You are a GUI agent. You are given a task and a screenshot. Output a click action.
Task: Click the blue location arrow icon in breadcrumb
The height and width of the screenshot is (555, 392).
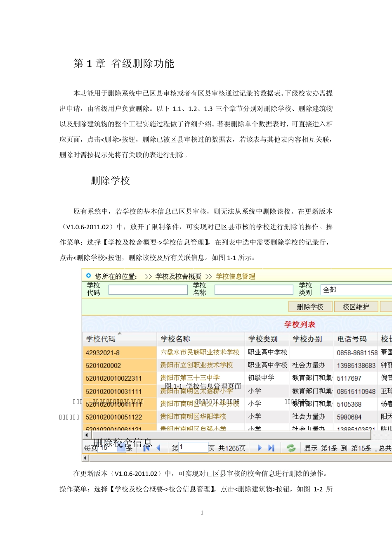[88, 275]
